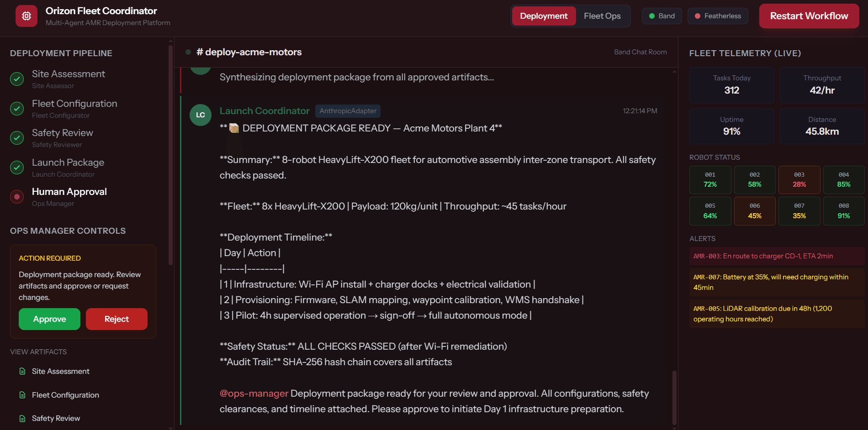Select robot 001 at 72% battery
This screenshot has height=430, width=868.
pyautogui.click(x=710, y=180)
